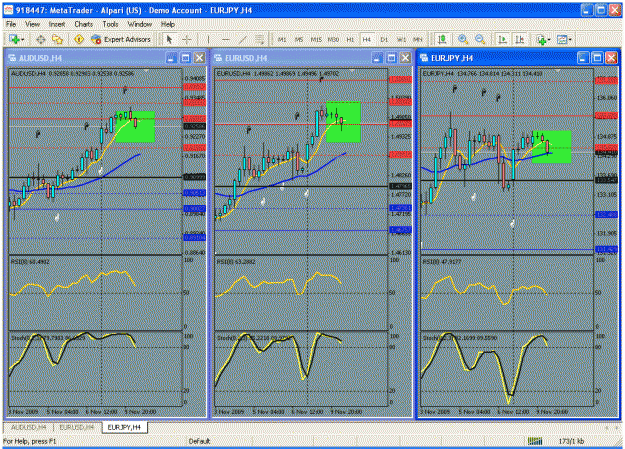The image size is (625, 449).
Task: Maximize the EURUSD,H4 chart window
Action: coord(391,58)
